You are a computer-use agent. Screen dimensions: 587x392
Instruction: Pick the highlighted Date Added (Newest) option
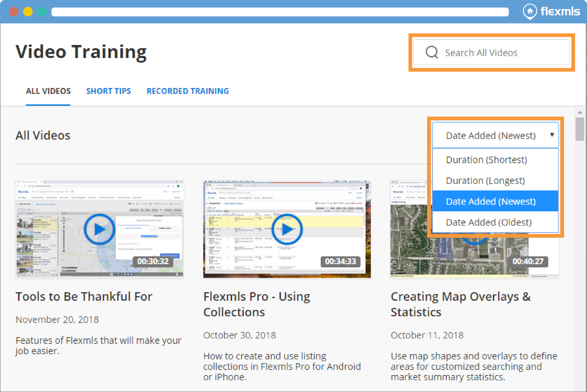(x=491, y=201)
